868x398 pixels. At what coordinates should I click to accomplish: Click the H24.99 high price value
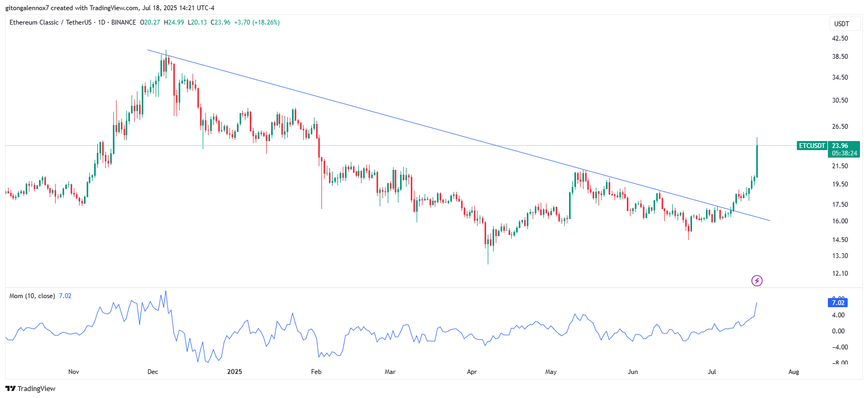pos(174,22)
